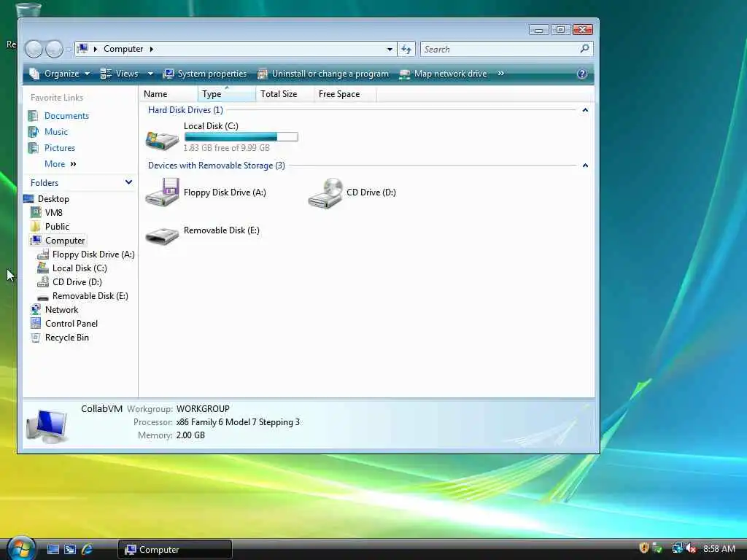Open the Organize dropdown menu
747x560 pixels.
pos(60,74)
